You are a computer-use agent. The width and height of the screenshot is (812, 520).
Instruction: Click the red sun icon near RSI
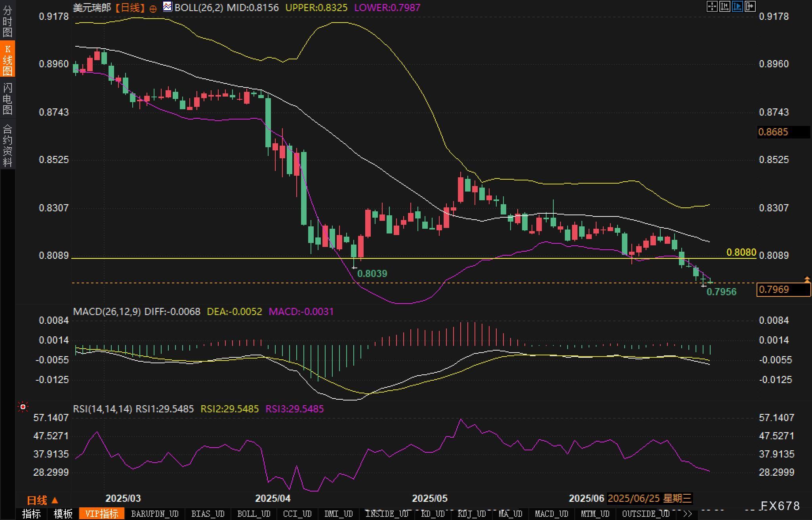23,407
